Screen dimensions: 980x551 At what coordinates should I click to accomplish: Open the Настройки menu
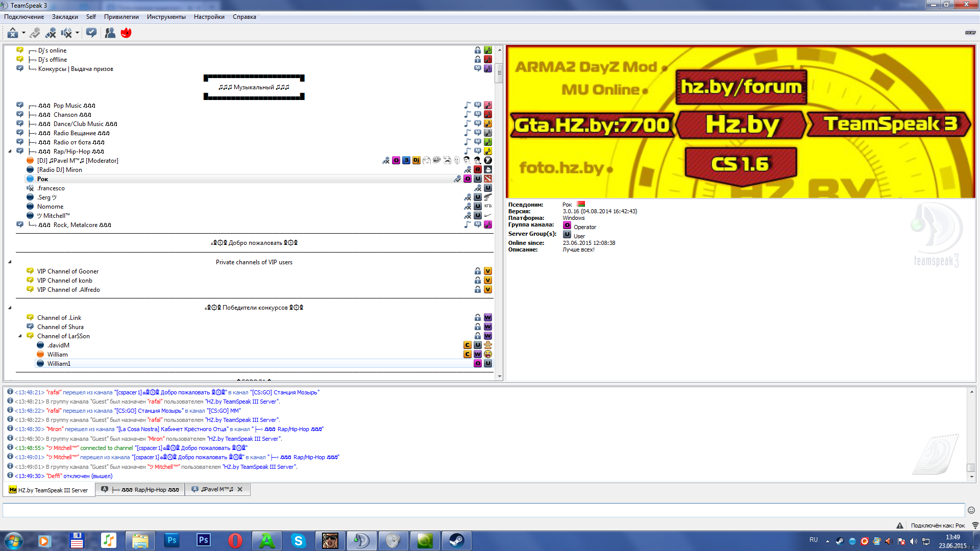click(x=209, y=17)
